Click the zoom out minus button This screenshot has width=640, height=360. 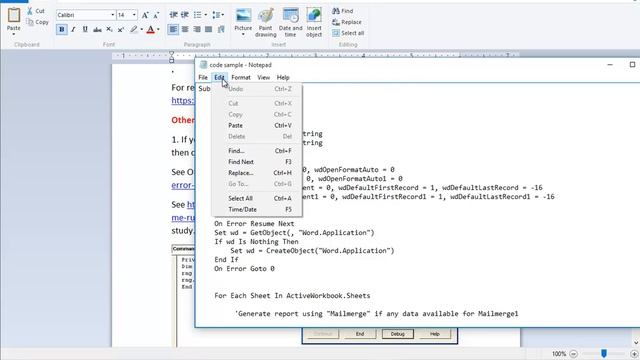pyautogui.click(x=573, y=354)
